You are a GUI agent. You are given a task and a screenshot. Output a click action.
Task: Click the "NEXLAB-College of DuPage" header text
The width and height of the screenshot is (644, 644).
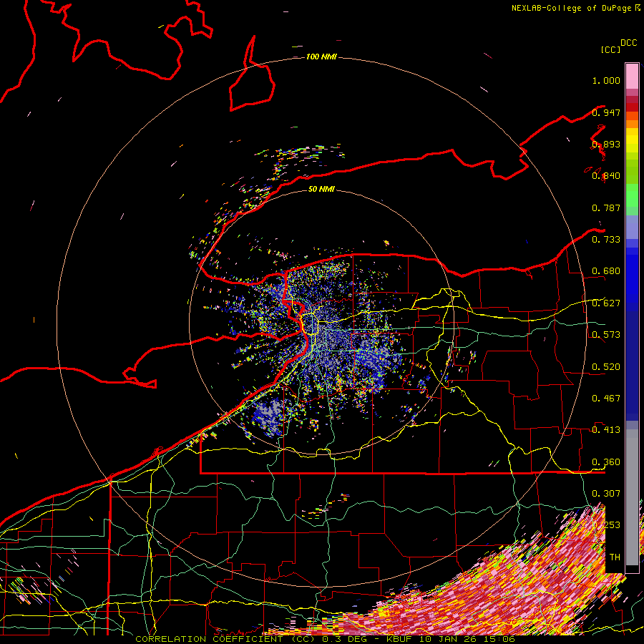[571, 8]
